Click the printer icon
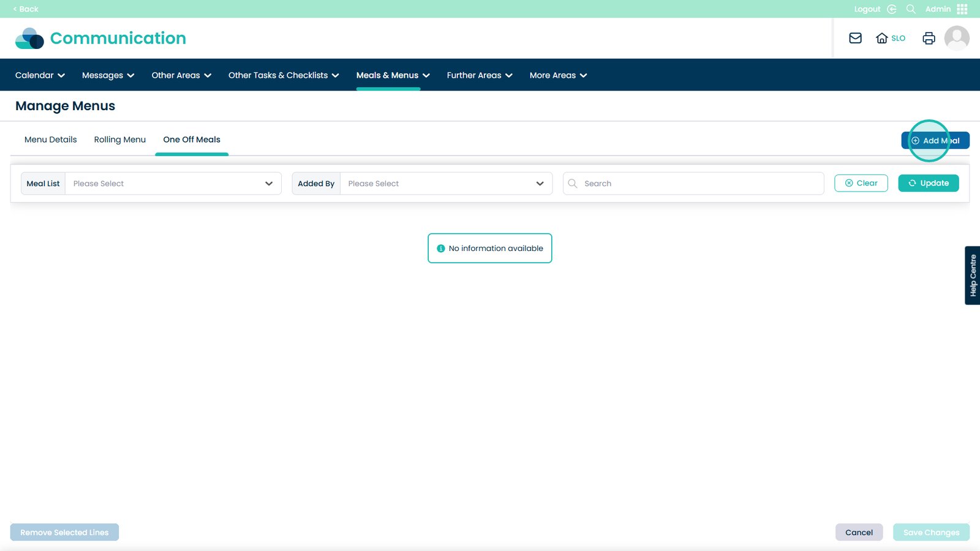Viewport: 980px width, 551px height. (x=929, y=38)
